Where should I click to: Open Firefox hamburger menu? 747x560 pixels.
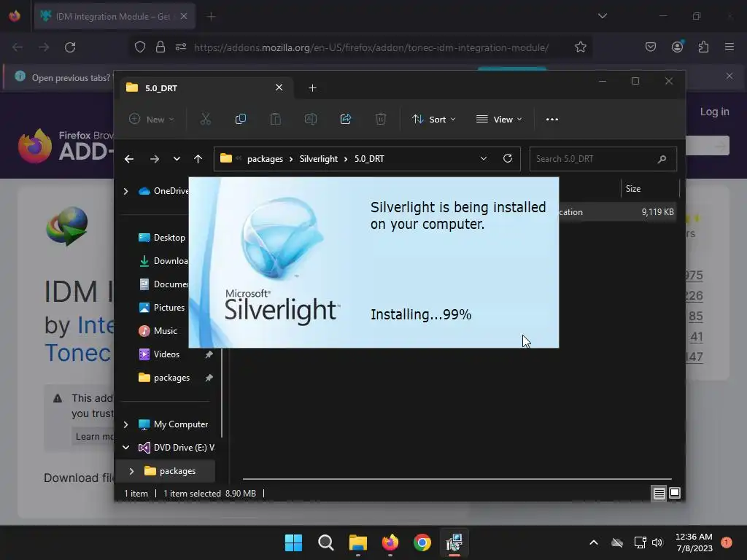tap(729, 47)
